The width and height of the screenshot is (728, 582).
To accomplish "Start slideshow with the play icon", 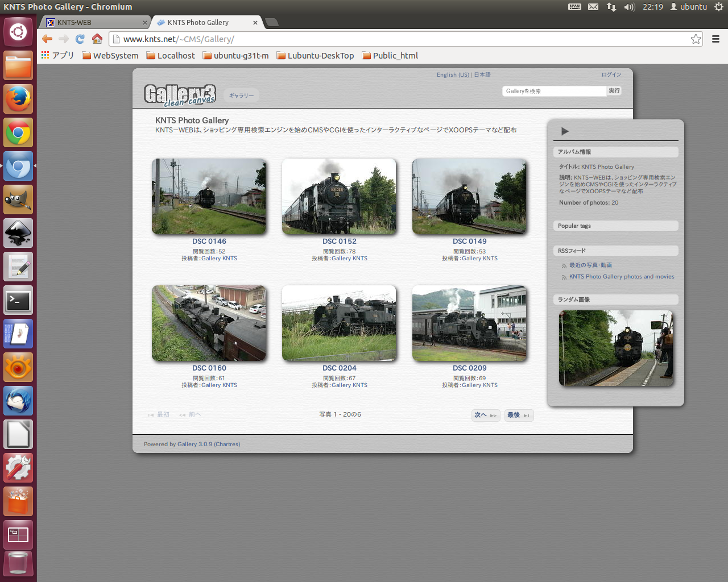I will [x=565, y=131].
